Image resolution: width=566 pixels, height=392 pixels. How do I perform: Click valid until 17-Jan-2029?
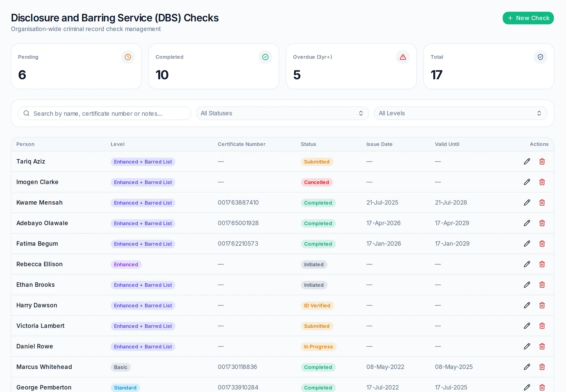[x=452, y=244]
